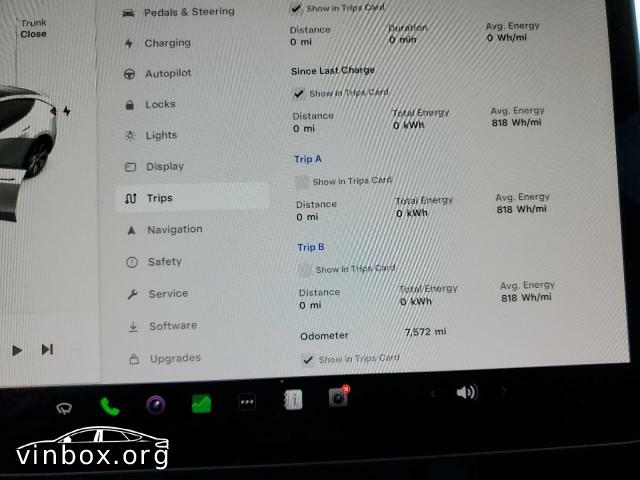The height and width of the screenshot is (480, 640).
Task: Enable Trip A Show in Trips Card
Action: tap(302, 182)
